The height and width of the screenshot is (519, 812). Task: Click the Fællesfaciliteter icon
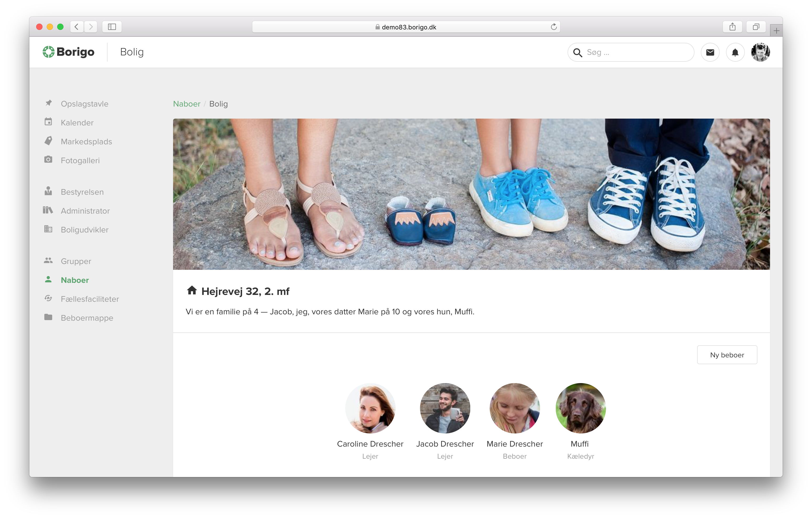(x=48, y=298)
